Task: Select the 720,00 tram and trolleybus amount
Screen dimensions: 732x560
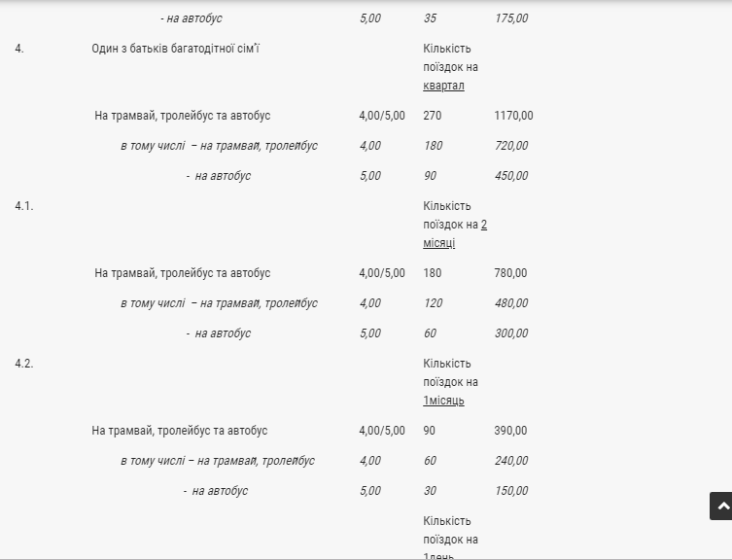Action: (x=510, y=146)
